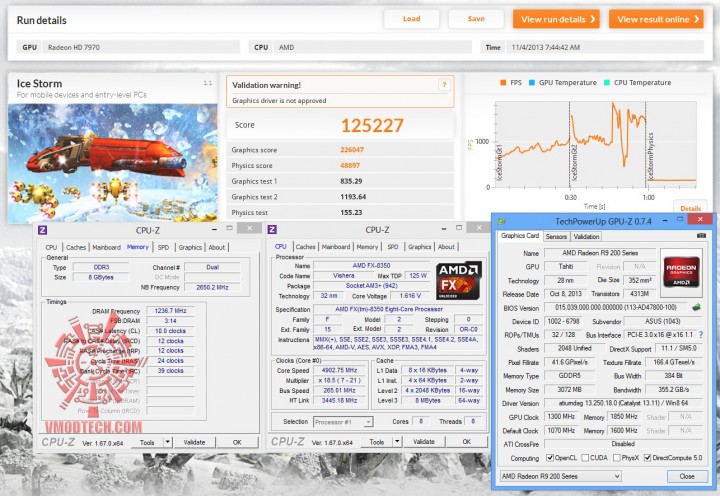The width and height of the screenshot is (720, 496).
Task: Toggle the DirectCompute 5.0 checkbox
Action: click(647, 458)
